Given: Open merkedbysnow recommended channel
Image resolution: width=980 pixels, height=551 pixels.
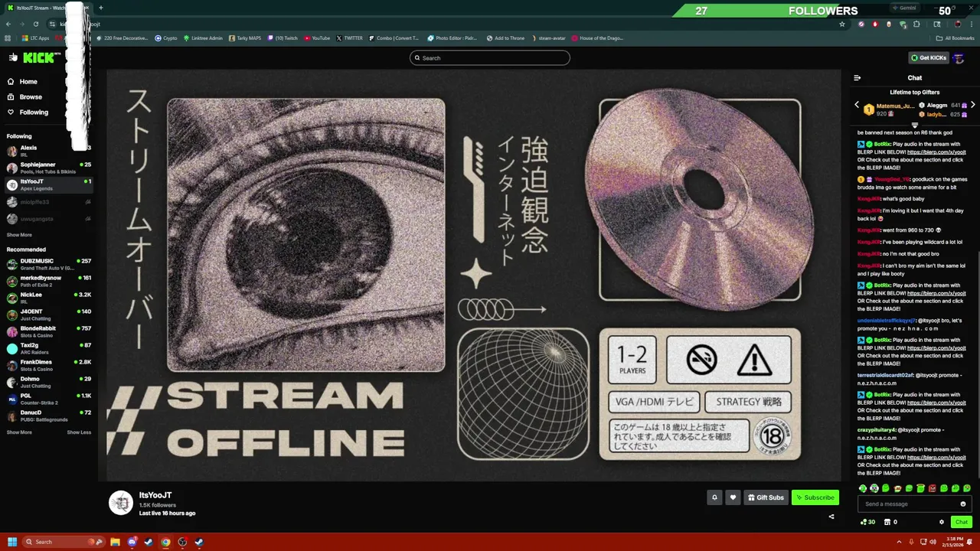Looking at the screenshot, I should [x=48, y=281].
